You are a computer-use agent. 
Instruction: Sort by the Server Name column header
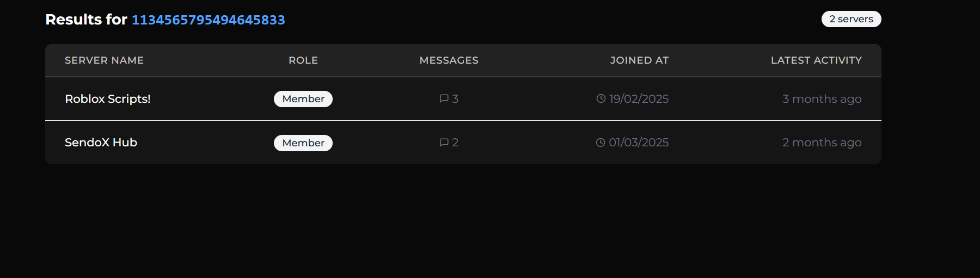(104, 60)
